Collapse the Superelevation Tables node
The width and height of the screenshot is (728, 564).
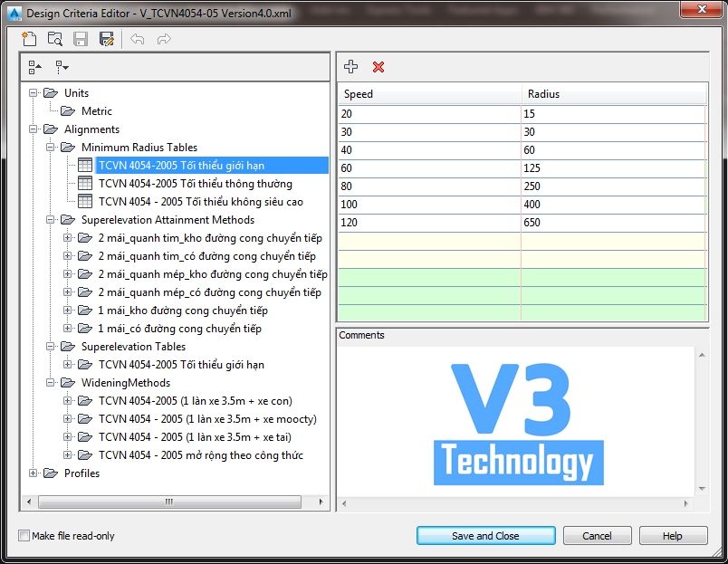pyautogui.click(x=50, y=347)
